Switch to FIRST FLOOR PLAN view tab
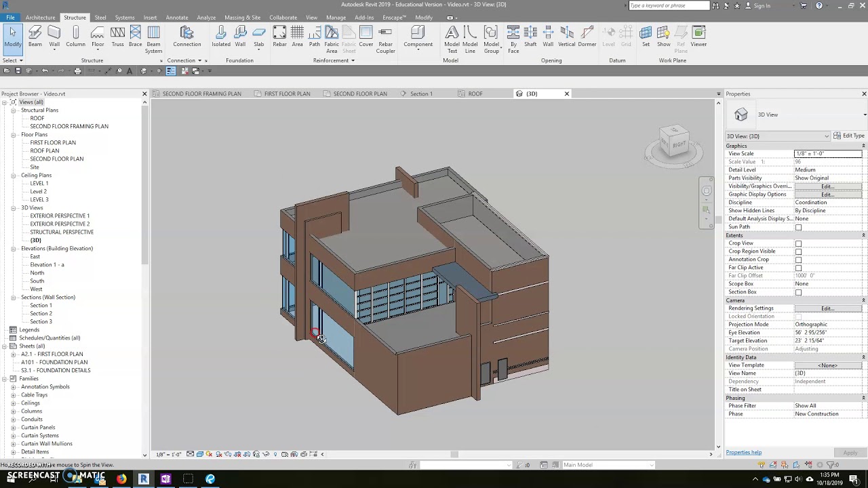Image resolution: width=868 pixels, height=488 pixels. (287, 94)
